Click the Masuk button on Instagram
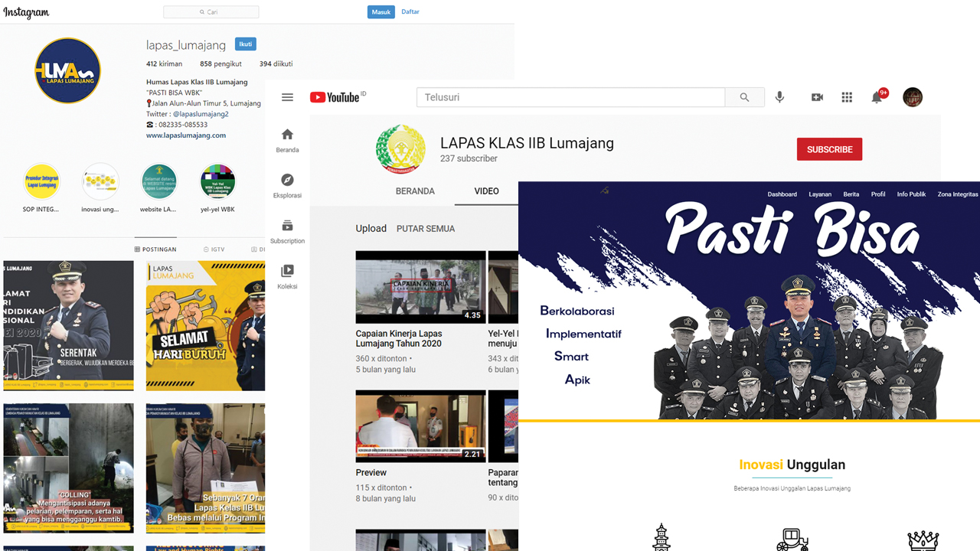This screenshot has height=551, width=980. [381, 12]
